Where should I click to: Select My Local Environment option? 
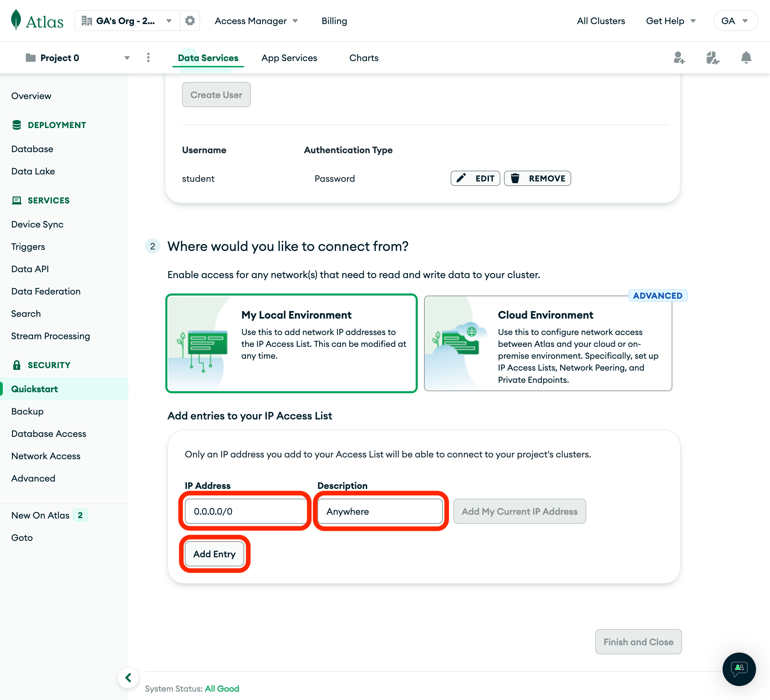(291, 343)
